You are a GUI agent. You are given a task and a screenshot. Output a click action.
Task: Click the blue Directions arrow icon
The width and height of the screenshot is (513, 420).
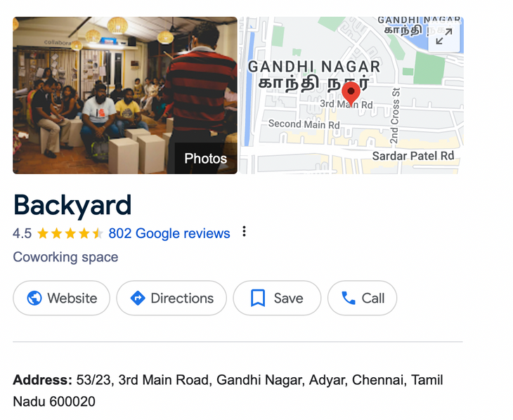tap(138, 298)
